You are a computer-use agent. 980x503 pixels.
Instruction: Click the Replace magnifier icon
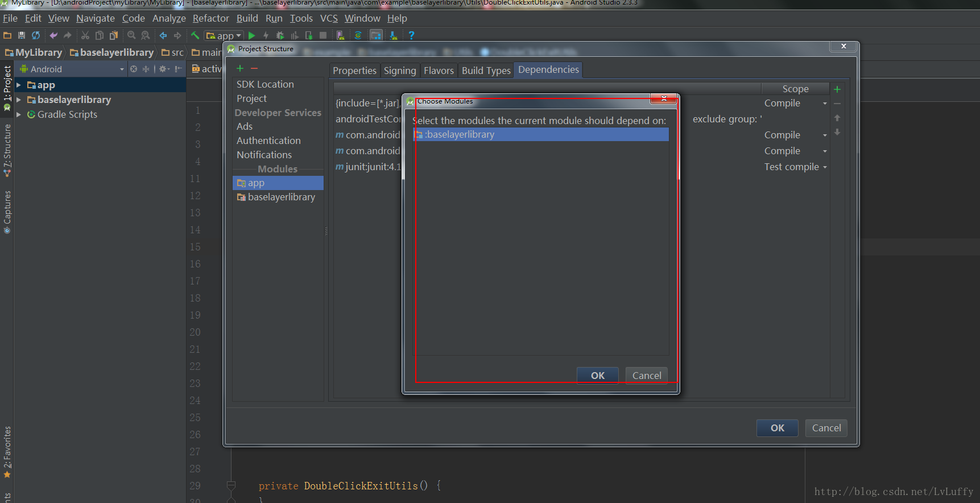pyautogui.click(x=146, y=35)
